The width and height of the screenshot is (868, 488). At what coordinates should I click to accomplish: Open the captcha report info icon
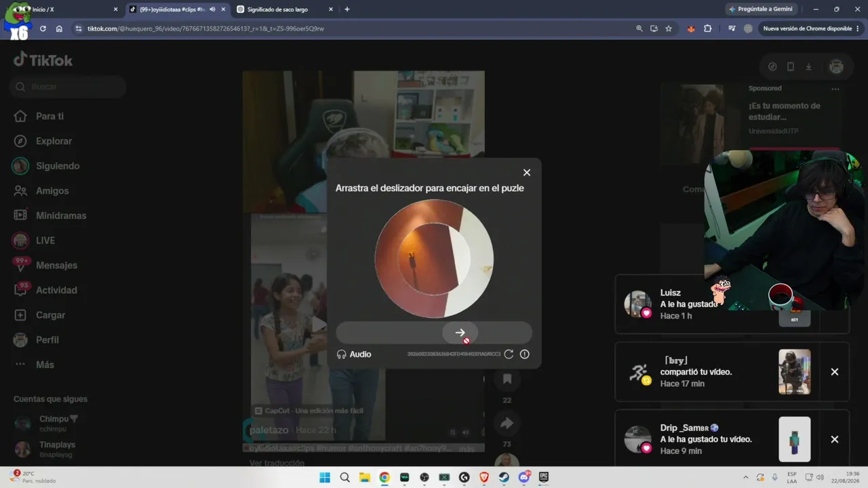click(x=525, y=354)
